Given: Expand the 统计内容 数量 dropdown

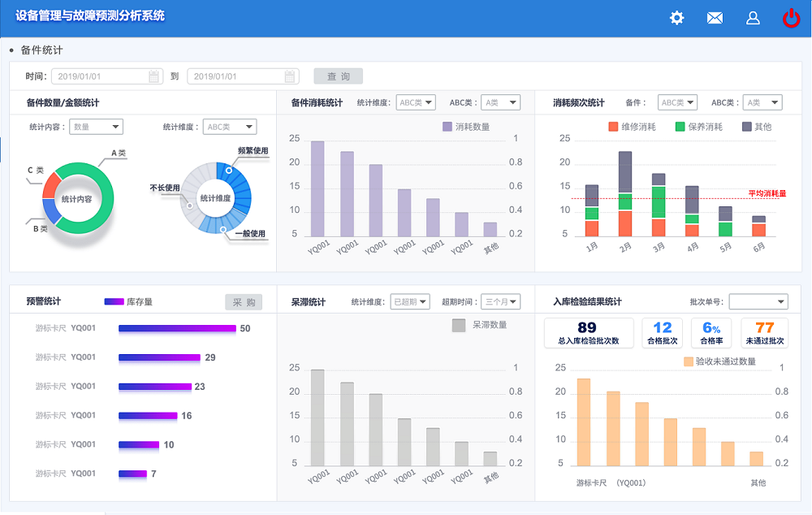Looking at the screenshot, I should point(96,127).
